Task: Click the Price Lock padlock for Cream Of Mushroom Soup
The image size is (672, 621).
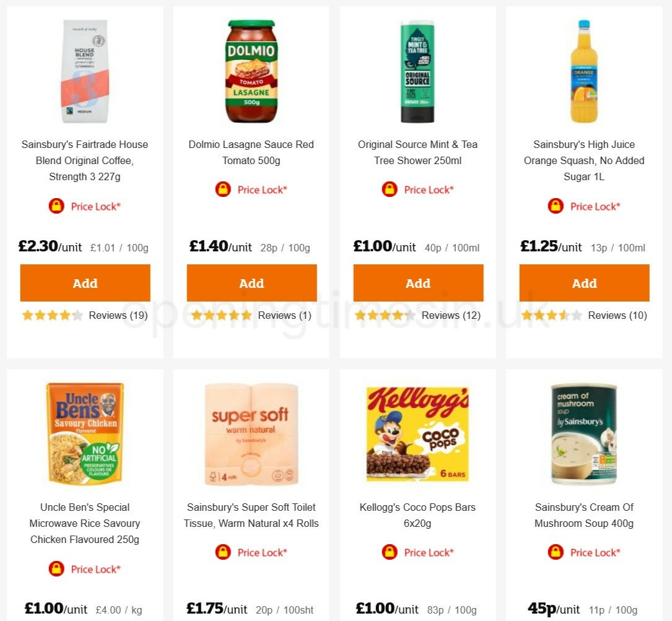Action: [556, 552]
